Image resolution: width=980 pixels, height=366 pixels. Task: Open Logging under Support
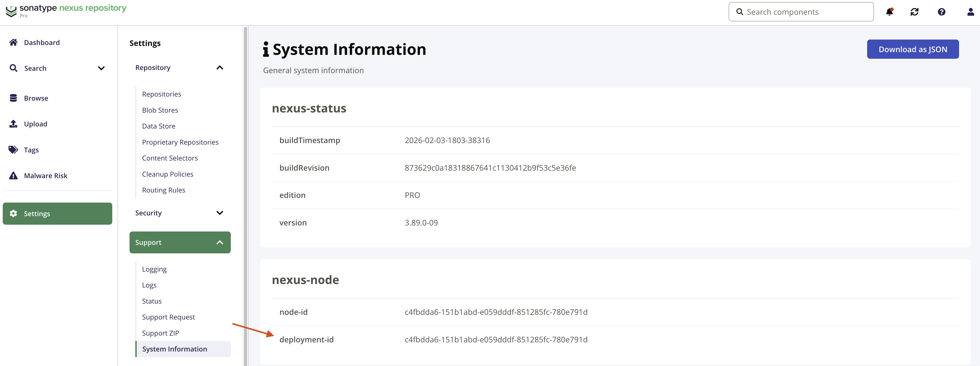pyautogui.click(x=154, y=269)
